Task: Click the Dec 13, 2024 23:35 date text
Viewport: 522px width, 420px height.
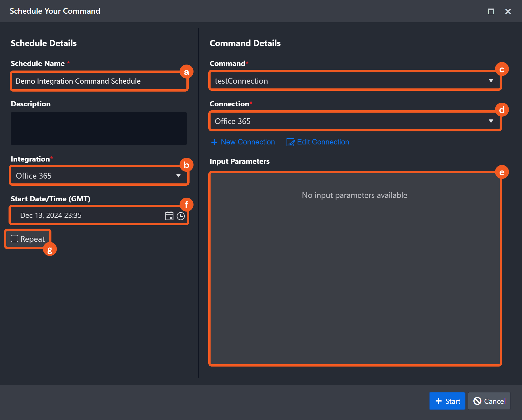Action: [51, 216]
